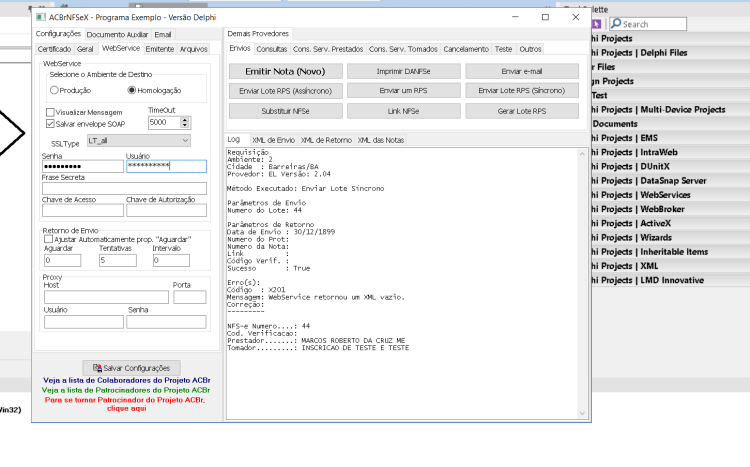
Task: Open the Cancelamento tab
Action: [466, 49]
